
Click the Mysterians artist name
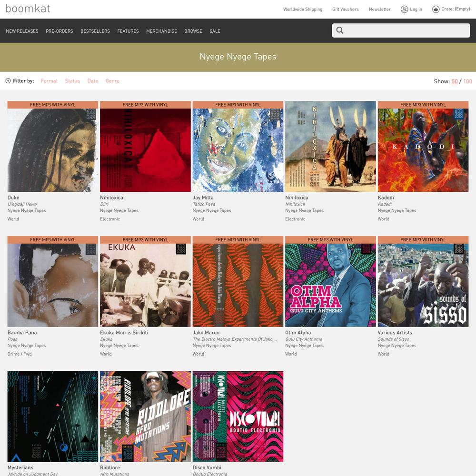click(x=20, y=468)
